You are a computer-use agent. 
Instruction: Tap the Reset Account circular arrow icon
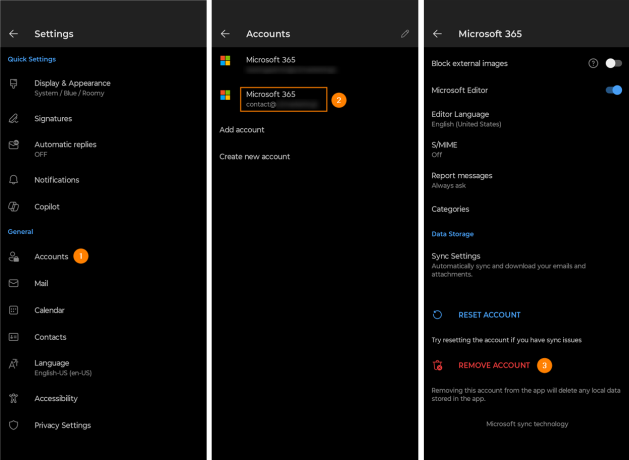(x=437, y=315)
